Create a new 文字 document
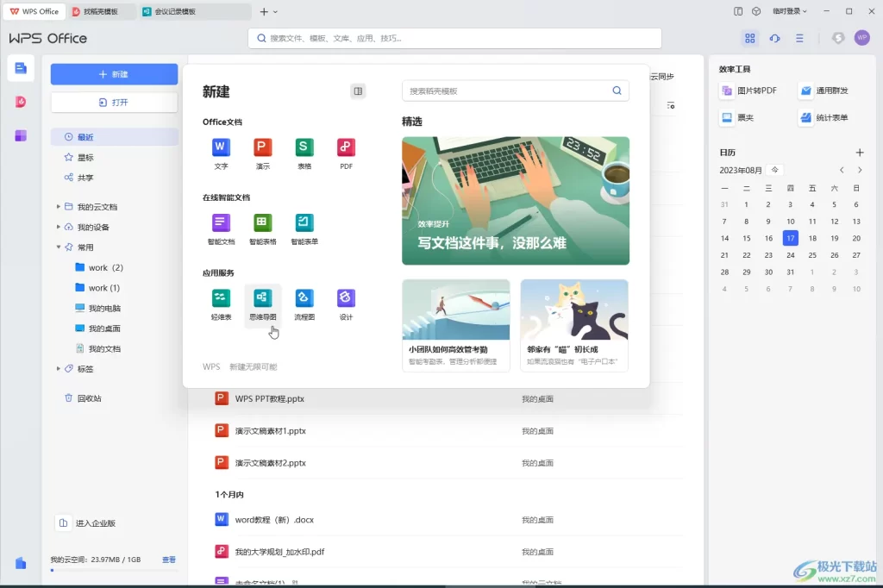Viewport: 883px width, 588px height. tap(221, 148)
